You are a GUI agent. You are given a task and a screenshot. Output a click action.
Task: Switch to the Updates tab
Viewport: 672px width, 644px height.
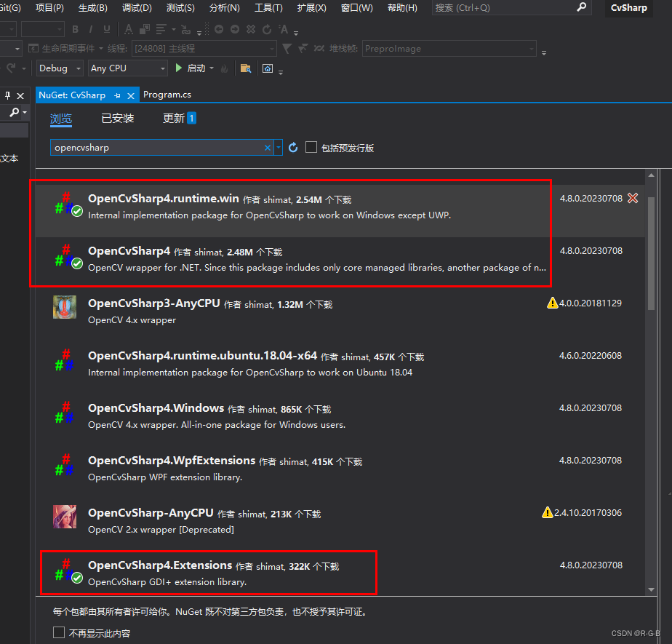tap(179, 119)
